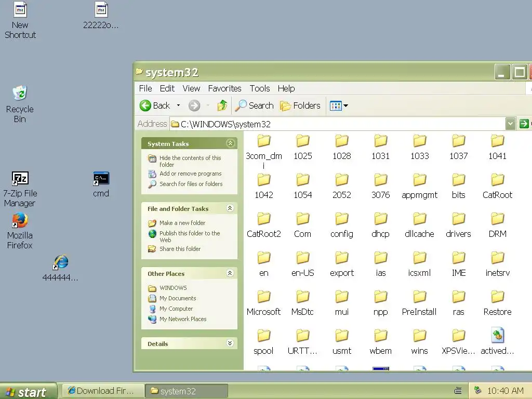Image resolution: width=532 pixels, height=399 pixels.
Task: Select the CatRoot2 folder
Action: [263, 225]
